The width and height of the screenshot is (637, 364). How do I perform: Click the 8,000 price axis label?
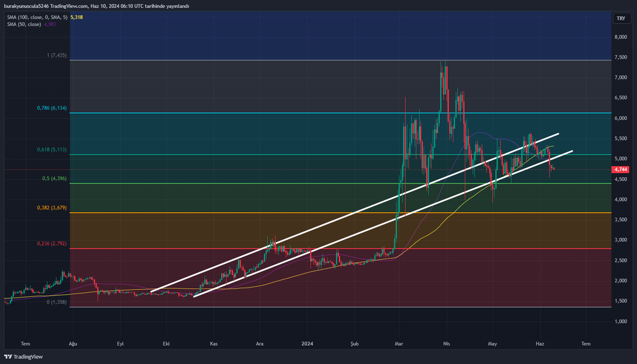click(621, 37)
